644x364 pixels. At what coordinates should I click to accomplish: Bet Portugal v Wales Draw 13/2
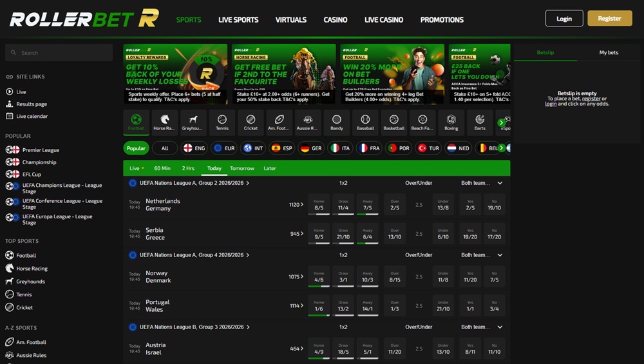coord(343,305)
